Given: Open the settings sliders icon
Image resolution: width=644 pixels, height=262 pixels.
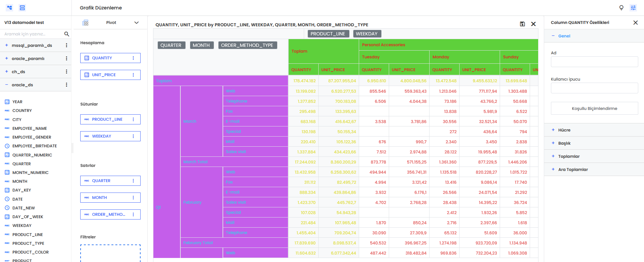Looking at the screenshot, I should pos(633,8).
